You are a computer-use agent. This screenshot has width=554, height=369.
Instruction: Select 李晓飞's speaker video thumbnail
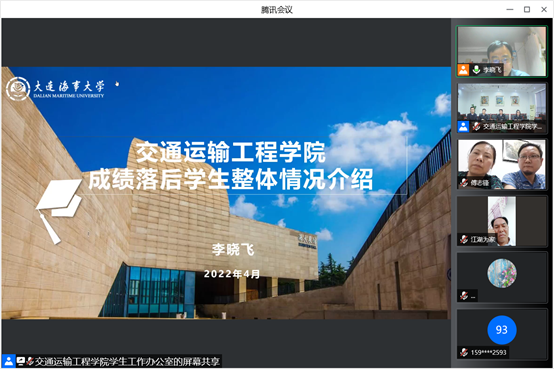[502, 51]
